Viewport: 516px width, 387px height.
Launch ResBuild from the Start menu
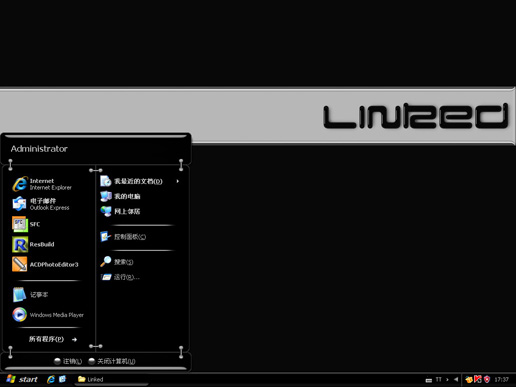point(33,244)
